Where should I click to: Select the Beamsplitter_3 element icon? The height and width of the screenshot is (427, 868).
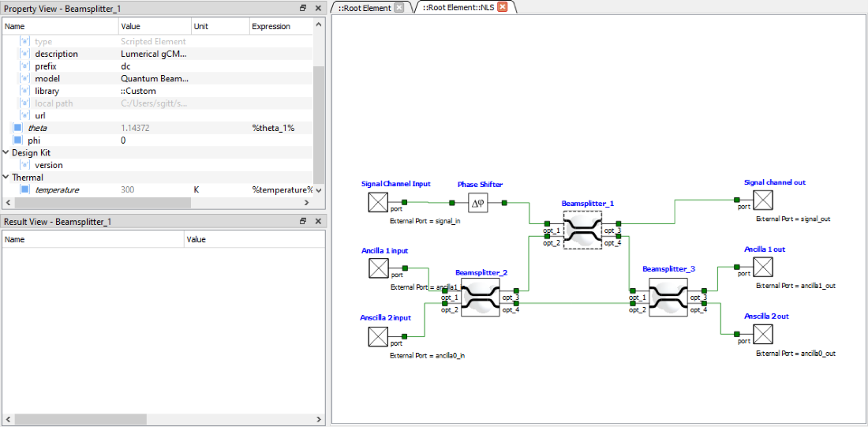[x=668, y=298]
